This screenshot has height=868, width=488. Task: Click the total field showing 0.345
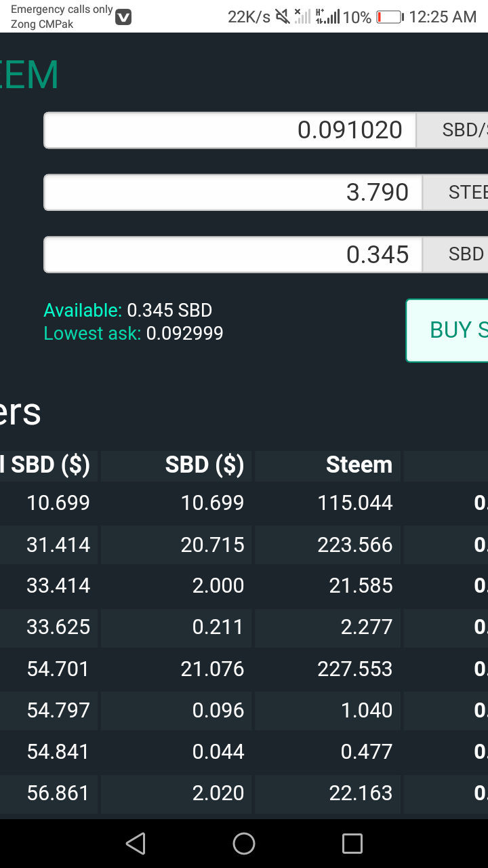234,255
